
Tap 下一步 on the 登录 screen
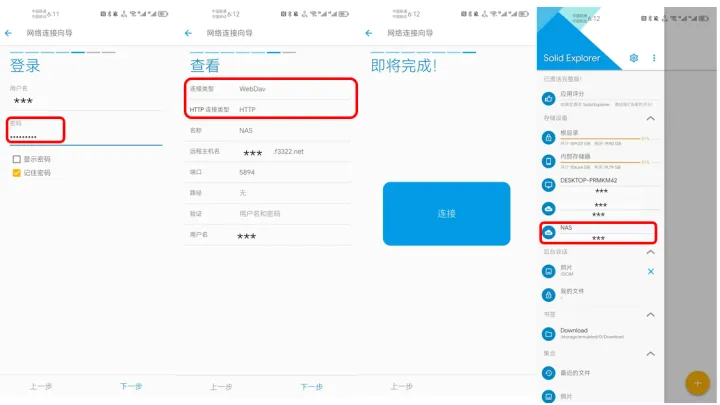pos(131,385)
